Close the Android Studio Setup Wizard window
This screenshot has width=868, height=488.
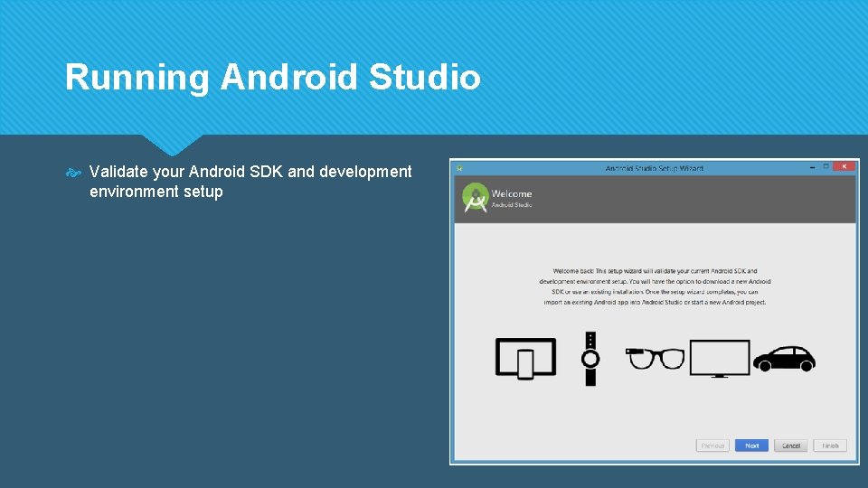coord(844,166)
